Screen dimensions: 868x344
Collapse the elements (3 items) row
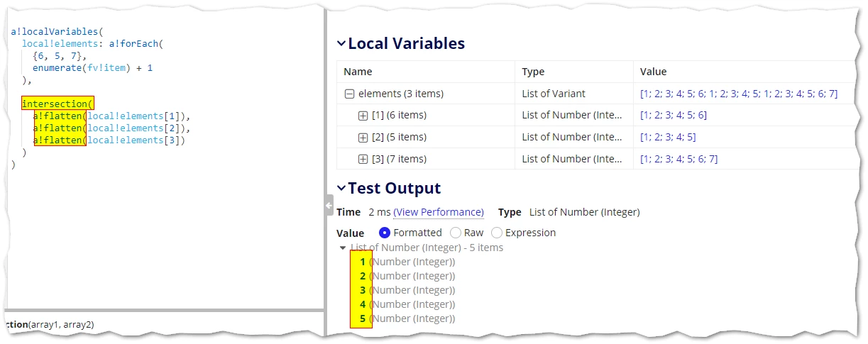[349, 94]
